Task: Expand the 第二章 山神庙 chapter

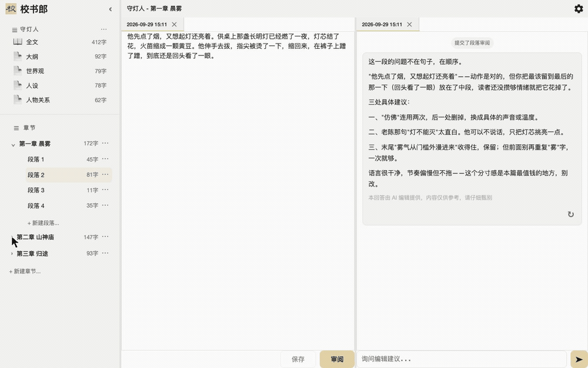Action: pyautogui.click(x=12, y=237)
